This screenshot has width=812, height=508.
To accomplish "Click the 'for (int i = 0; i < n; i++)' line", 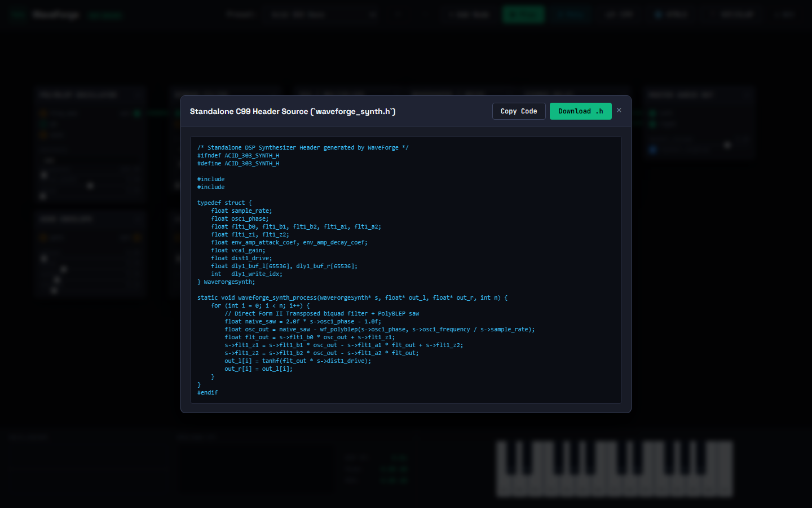I will tap(261, 306).
